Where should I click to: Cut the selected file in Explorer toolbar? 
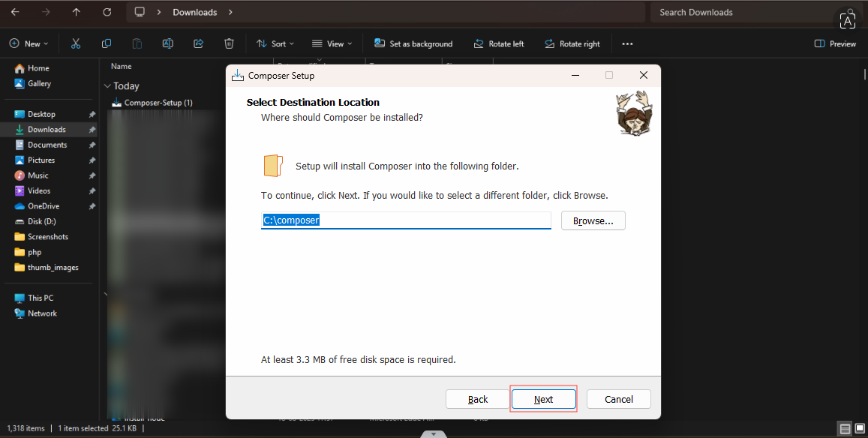(76, 43)
